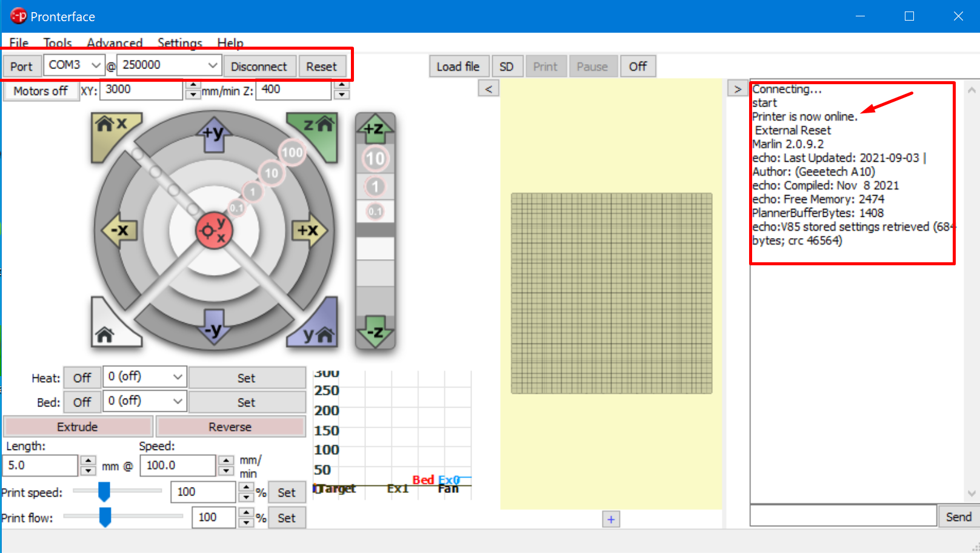Move the Z axis up with +Z arrow
Image resolution: width=980 pixels, height=553 pixels.
[375, 128]
